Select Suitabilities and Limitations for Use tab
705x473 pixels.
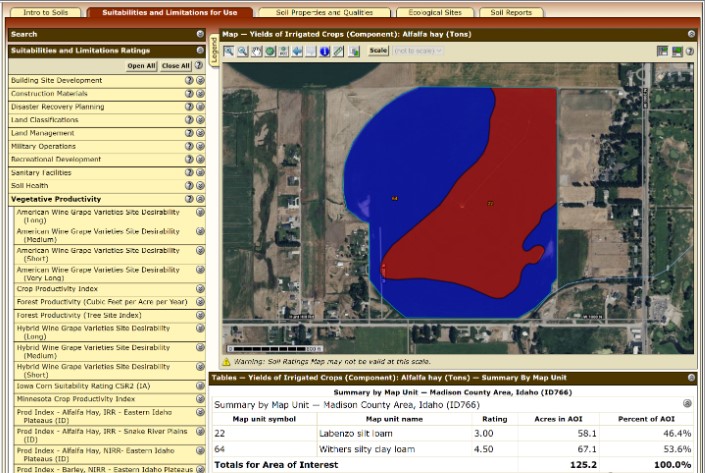click(x=170, y=12)
